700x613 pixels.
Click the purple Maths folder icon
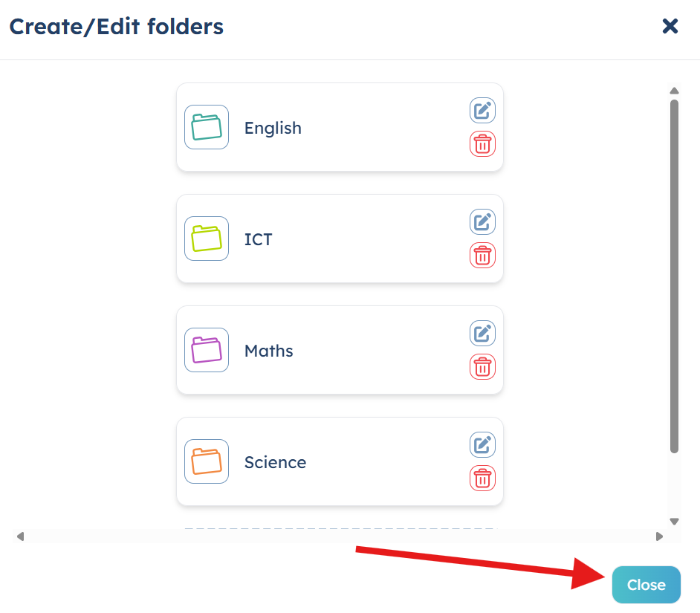(x=207, y=350)
